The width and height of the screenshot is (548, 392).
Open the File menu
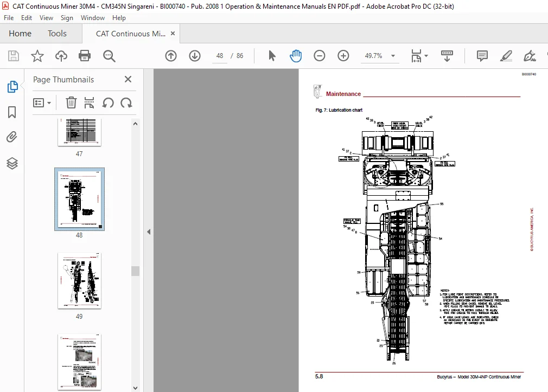click(9, 18)
